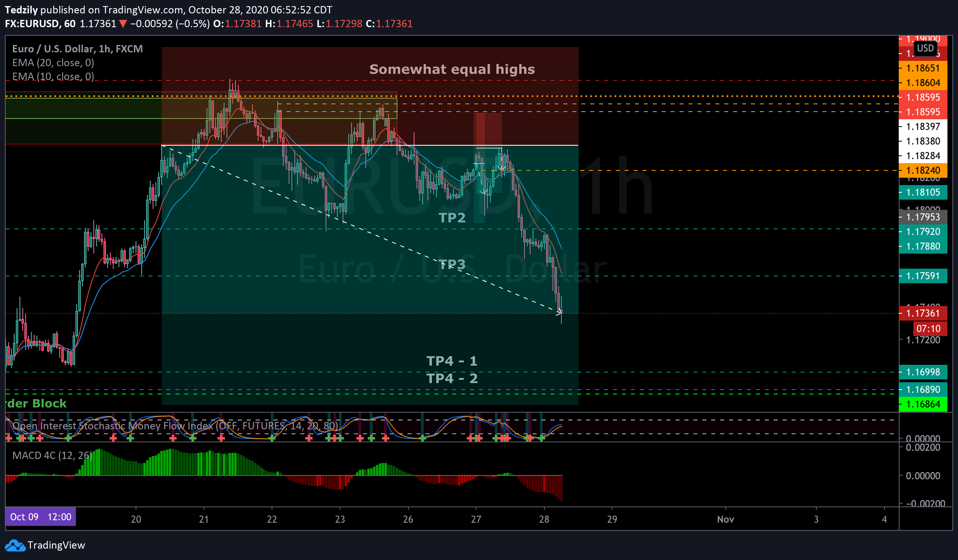This screenshot has height=560, width=958.
Task: Select the Open Interest Stochastic Money Flow Index legend
Action: [175, 426]
